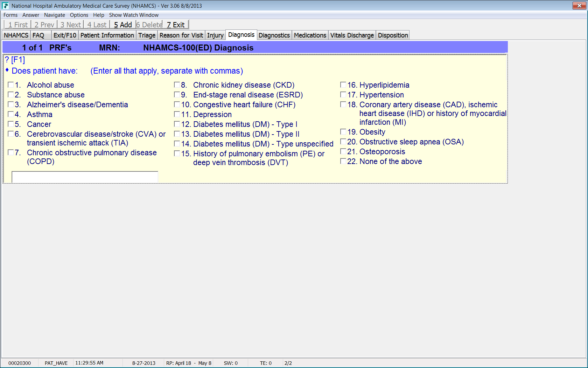The height and width of the screenshot is (368, 588).
Task: Select the Diagnosis tab
Action: [241, 35]
